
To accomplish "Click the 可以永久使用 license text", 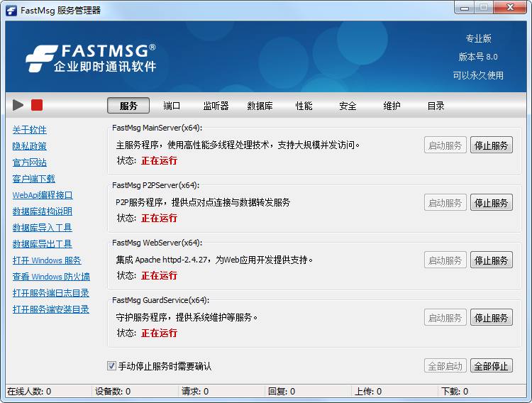I will click(x=478, y=75).
